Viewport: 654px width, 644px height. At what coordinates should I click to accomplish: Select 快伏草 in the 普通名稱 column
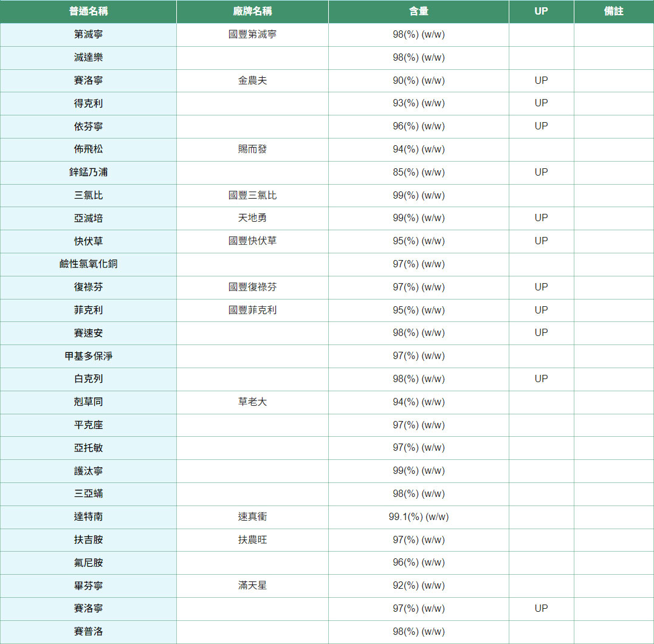click(88, 241)
